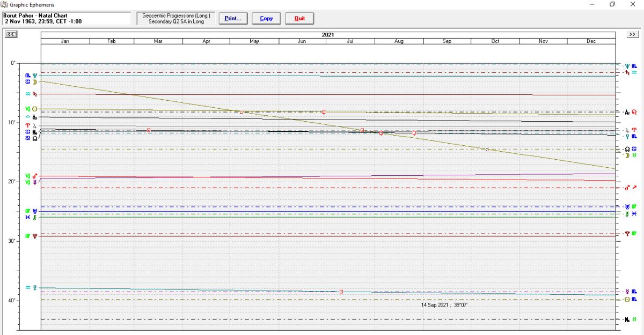644x335 pixels.
Task: Click the Aug month header
Action: point(399,41)
